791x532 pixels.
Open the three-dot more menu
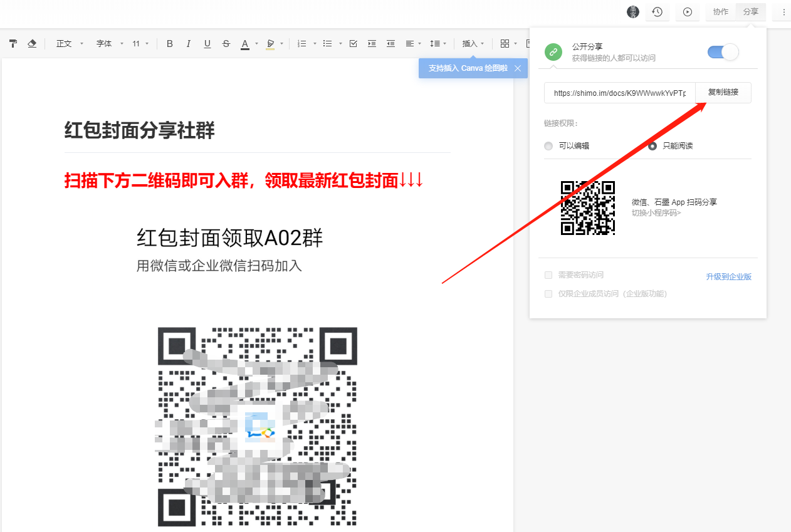[783, 12]
